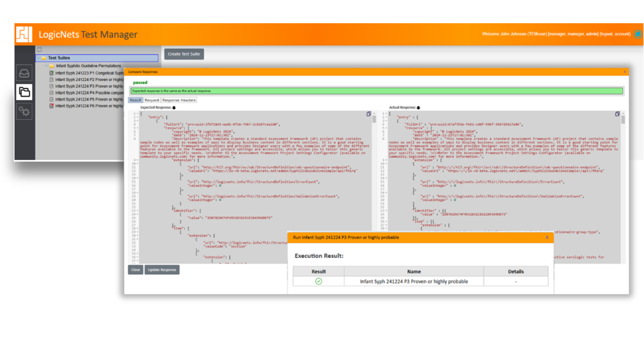Viewport: 644px width, 362px height.
Task: Switch to the Request tab
Action: pyautogui.click(x=152, y=100)
